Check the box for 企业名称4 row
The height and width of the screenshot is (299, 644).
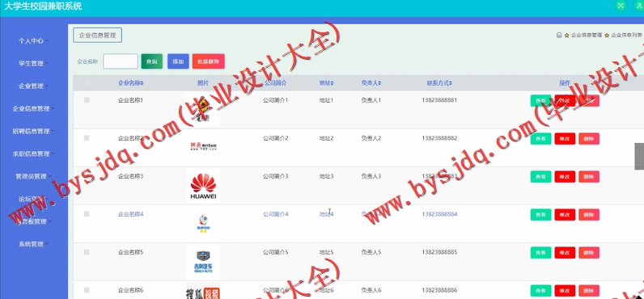point(87,214)
